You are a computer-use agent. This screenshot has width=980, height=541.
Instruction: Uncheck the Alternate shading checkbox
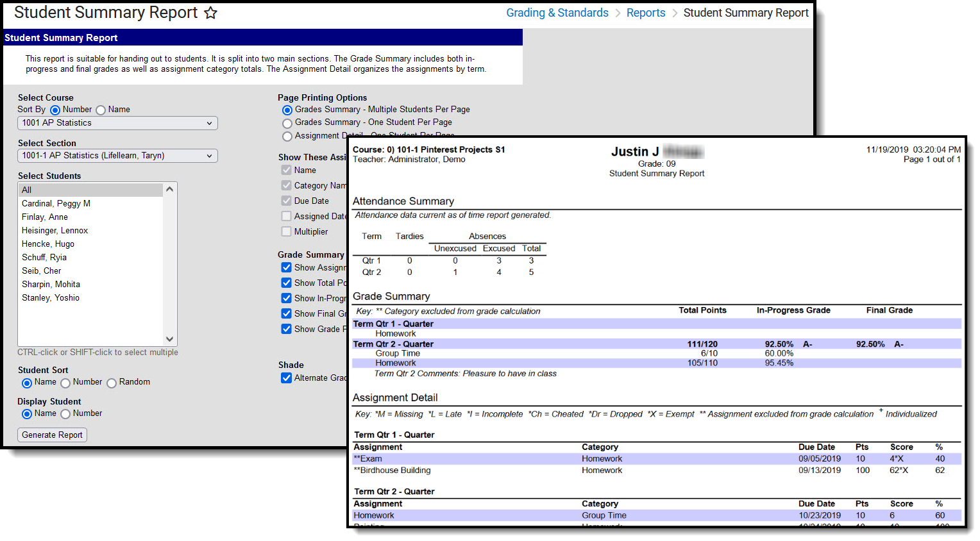(287, 378)
